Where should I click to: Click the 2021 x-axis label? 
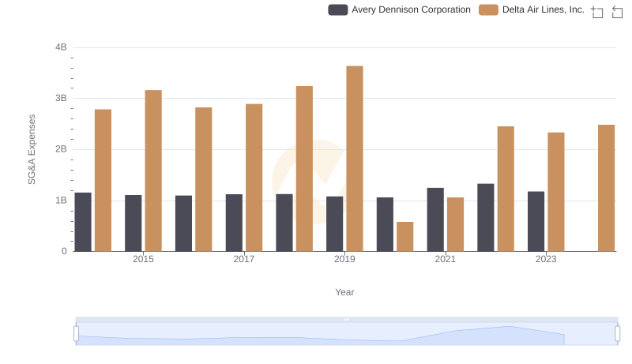[x=446, y=259]
